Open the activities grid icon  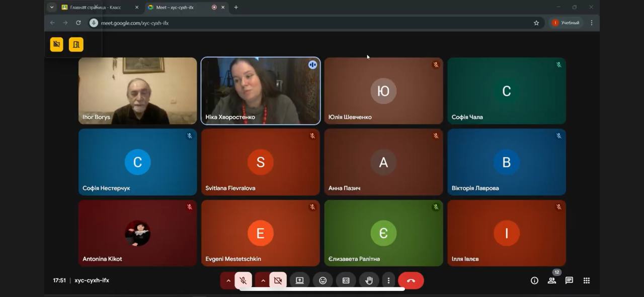point(587,280)
